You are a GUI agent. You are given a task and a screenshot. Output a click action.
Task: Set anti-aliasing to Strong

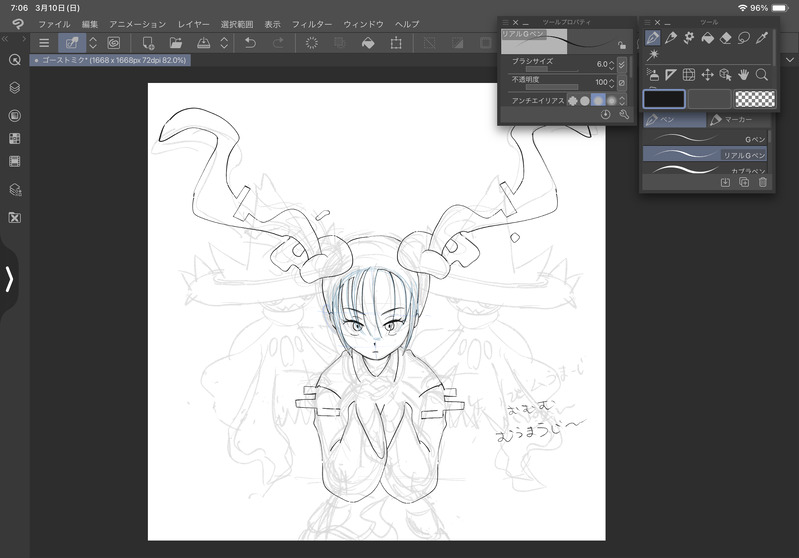pyautogui.click(x=611, y=101)
